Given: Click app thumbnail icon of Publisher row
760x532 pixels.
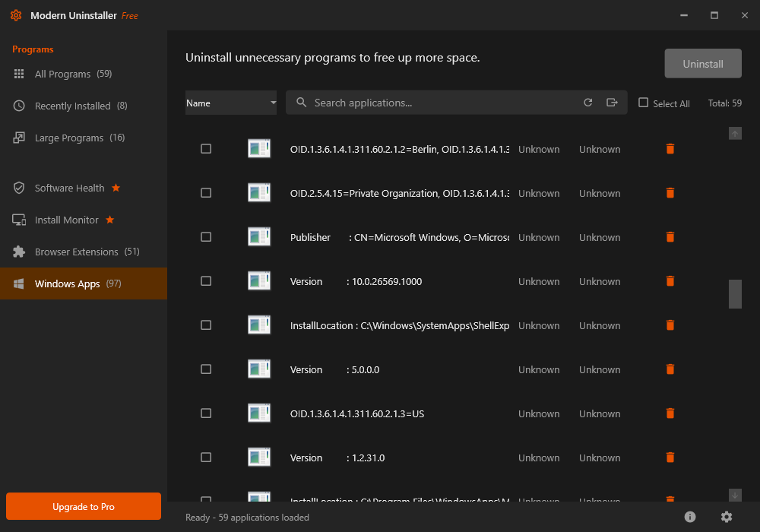Looking at the screenshot, I should pos(259,237).
